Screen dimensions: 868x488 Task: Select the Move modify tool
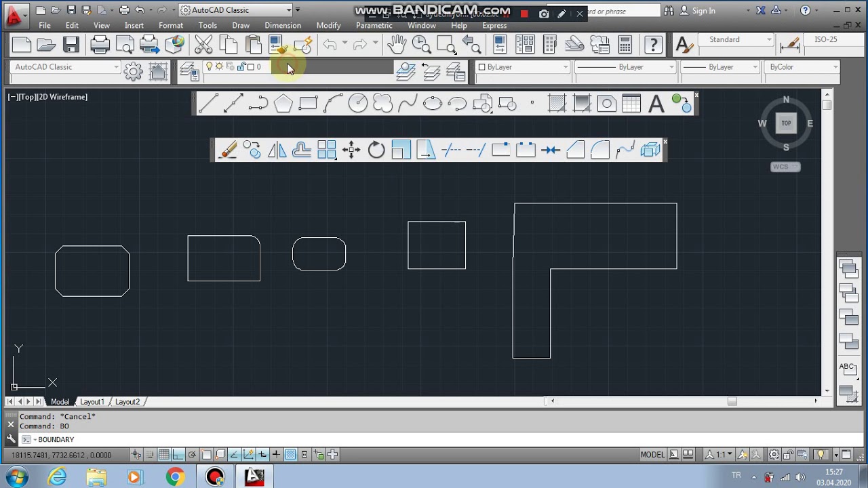point(351,150)
